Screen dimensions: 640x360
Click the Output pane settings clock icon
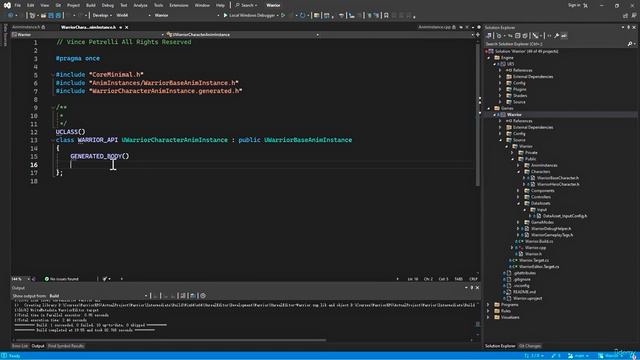click(203, 296)
